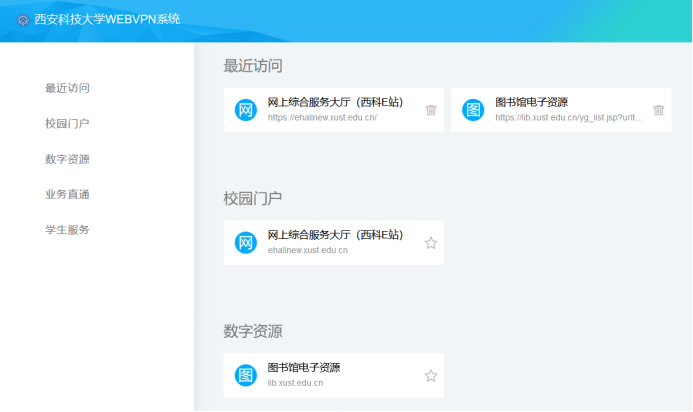
Task: Click lib.xust.edu.cn domain text
Action: click(295, 383)
